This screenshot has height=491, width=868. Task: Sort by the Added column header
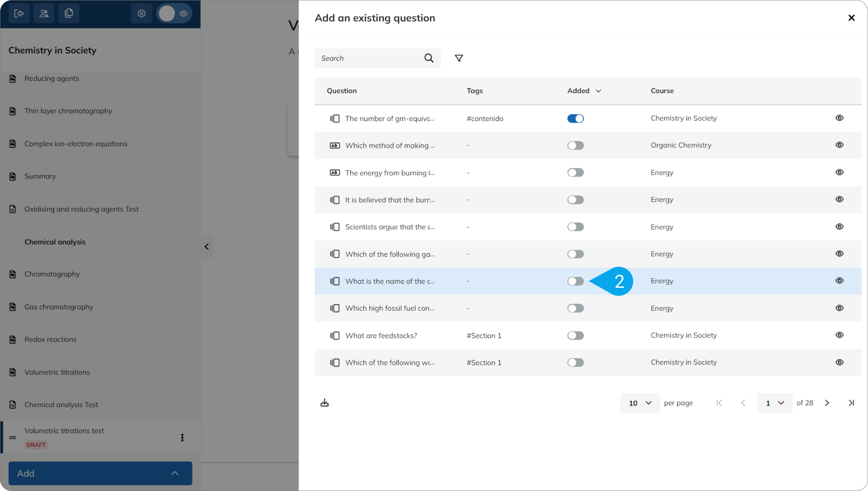tap(584, 91)
